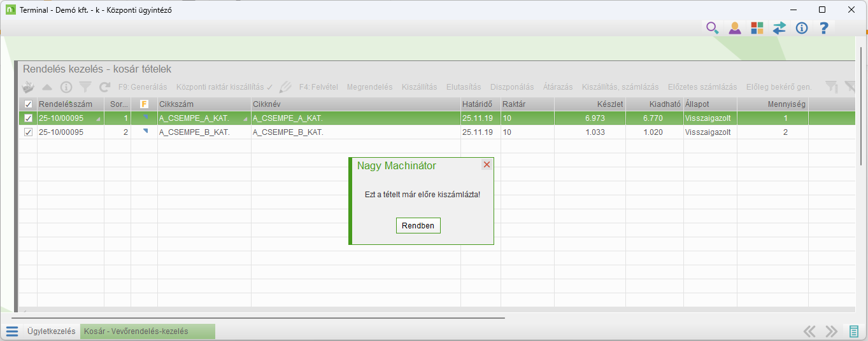Sort by the Mennyiség column header

[x=772, y=104]
